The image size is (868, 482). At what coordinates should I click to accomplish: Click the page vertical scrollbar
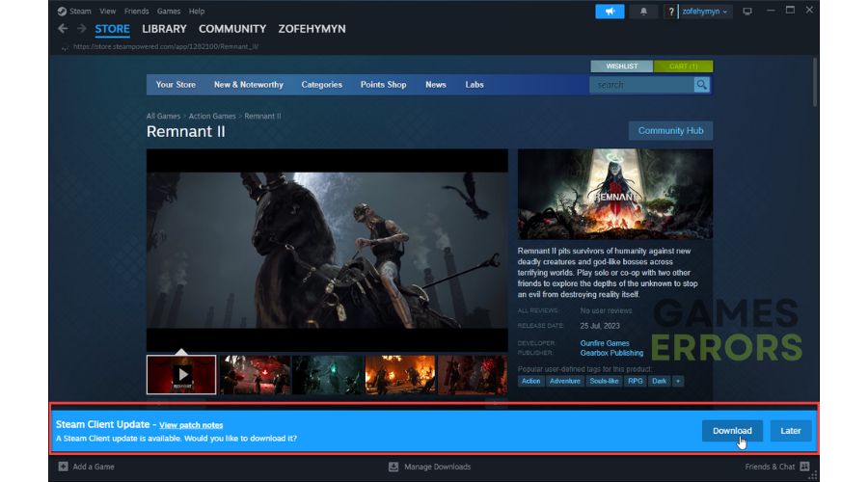(815, 82)
